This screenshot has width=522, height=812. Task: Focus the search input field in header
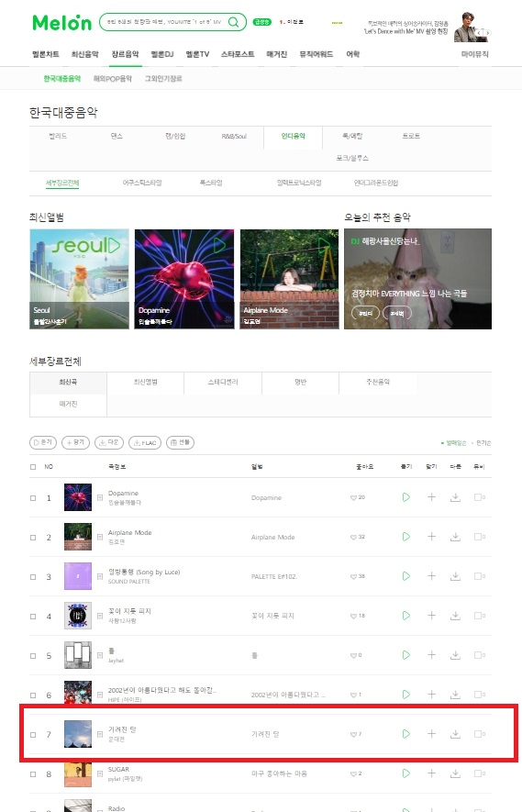[164, 22]
